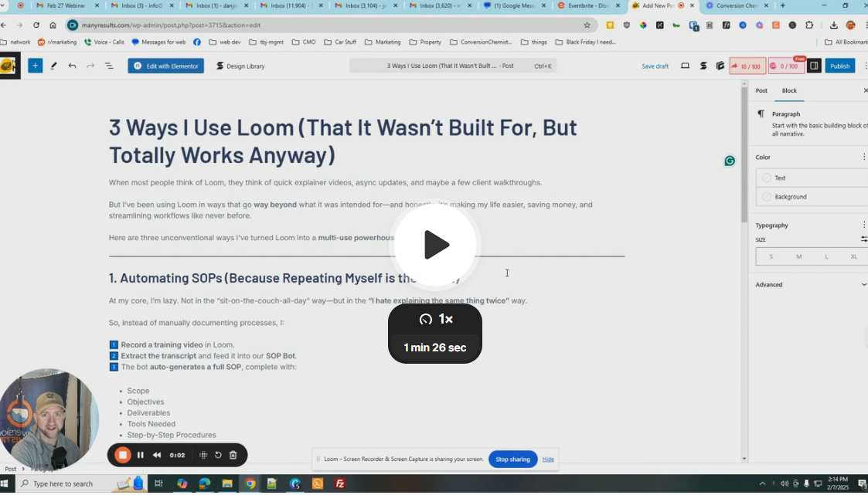Viewport: 868px width, 495px height.
Task: Open the Property bookmarks folder
Action: click(x=425, y=42)
